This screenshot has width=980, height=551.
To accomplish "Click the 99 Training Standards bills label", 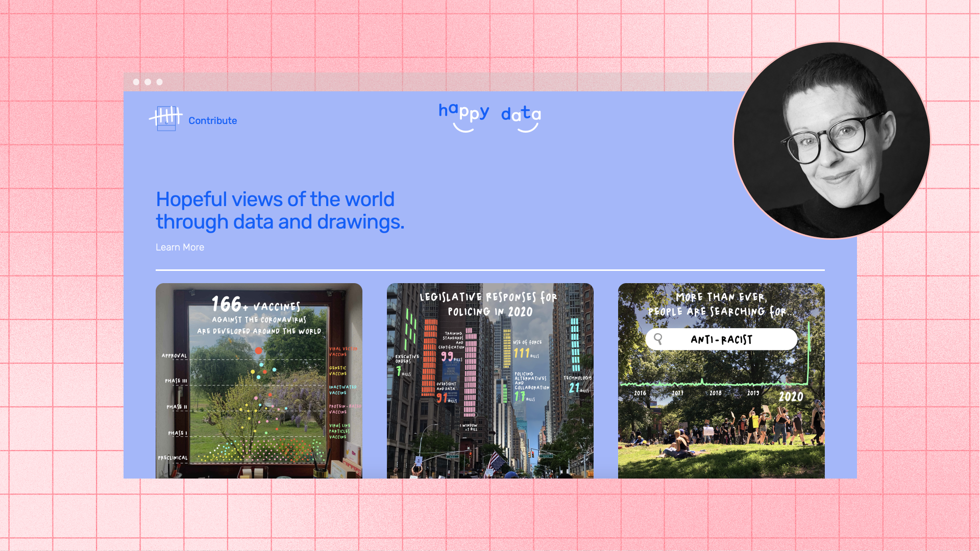I will tap(448, 356).
